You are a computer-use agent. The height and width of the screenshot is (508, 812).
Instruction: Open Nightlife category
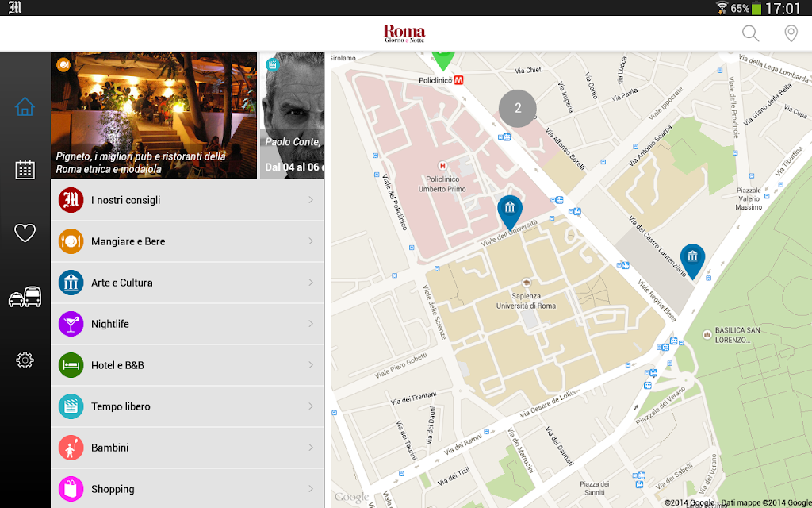coord(187,324)
